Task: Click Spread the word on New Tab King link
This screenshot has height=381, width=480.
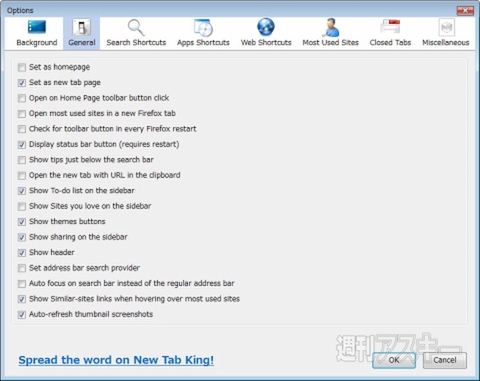Action: click(x=116, y=360)
